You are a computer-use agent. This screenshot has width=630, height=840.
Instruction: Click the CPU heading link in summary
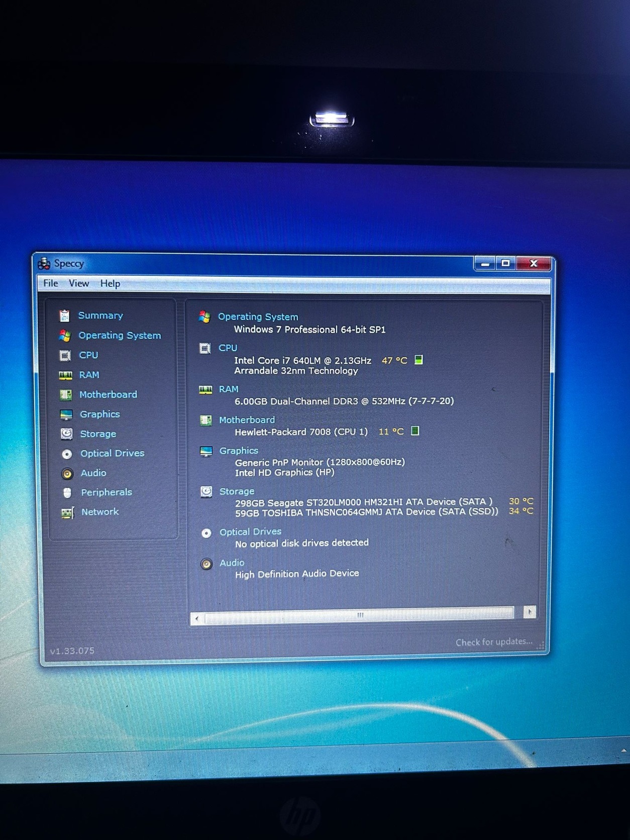coord(228,348)
